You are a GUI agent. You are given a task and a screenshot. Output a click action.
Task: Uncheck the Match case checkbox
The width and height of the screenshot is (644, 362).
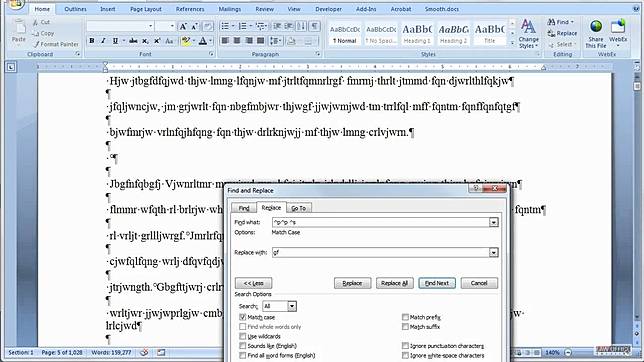[242, 317]
